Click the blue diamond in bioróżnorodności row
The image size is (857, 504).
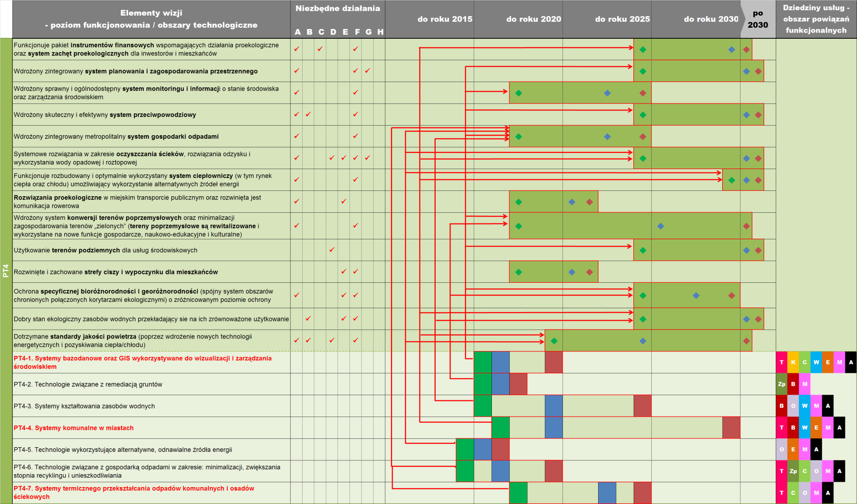[x=696, y=295]
